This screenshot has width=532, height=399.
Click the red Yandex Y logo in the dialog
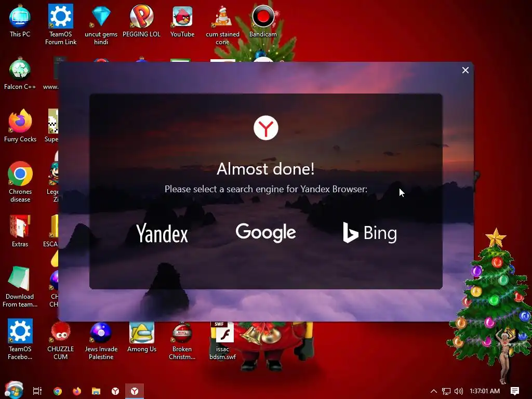[x=266, y=128]
